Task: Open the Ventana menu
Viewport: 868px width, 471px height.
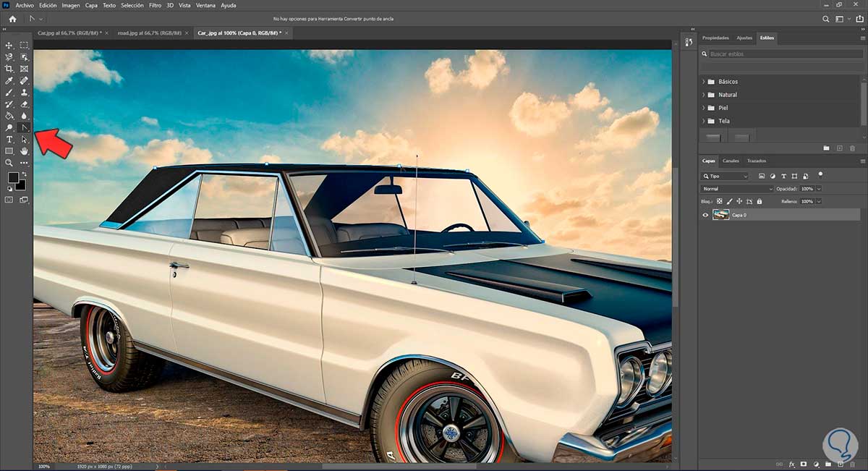Action: [x=205, y=5]
